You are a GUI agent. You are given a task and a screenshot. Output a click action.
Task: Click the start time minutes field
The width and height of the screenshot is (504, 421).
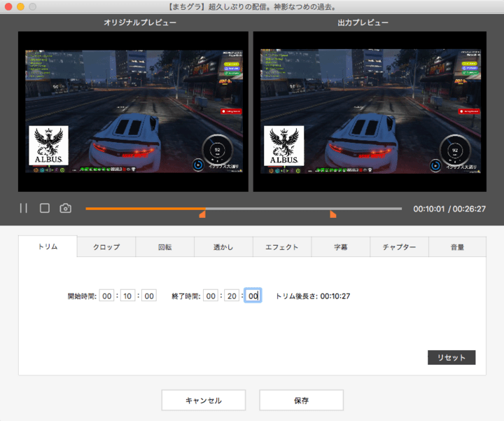[x=128, y=296]
